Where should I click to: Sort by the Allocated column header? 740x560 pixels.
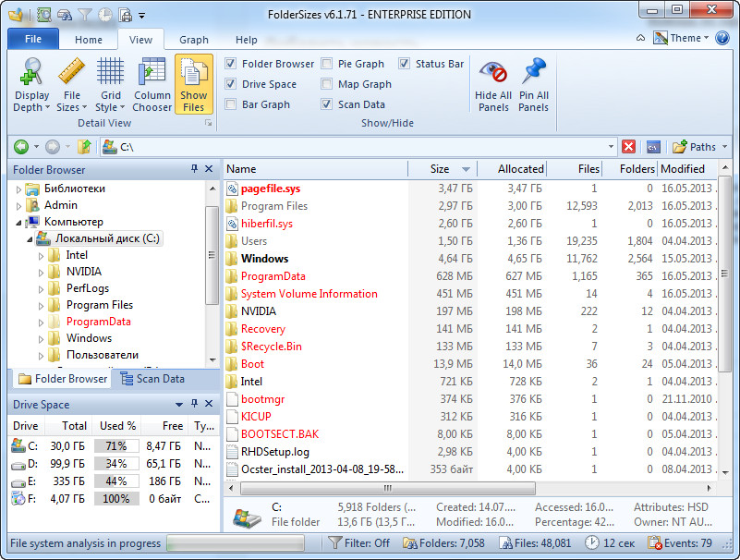click(x=512, y=168)
